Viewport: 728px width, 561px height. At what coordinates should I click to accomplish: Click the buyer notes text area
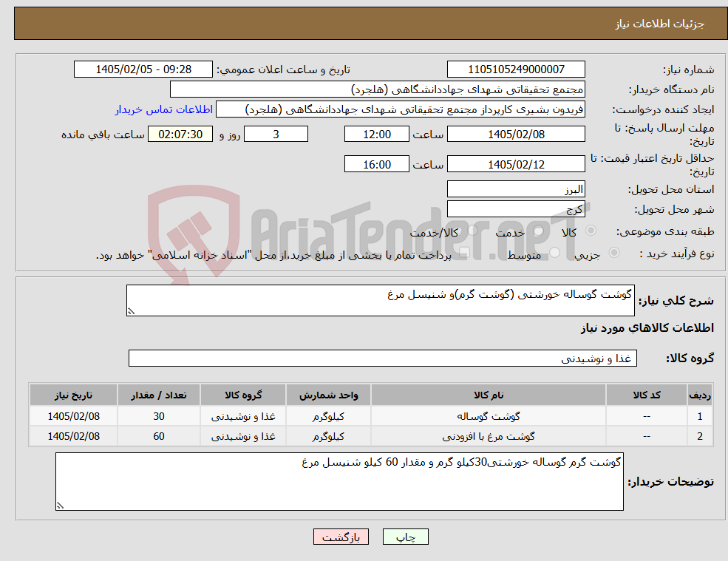click(x=339, y=482)
